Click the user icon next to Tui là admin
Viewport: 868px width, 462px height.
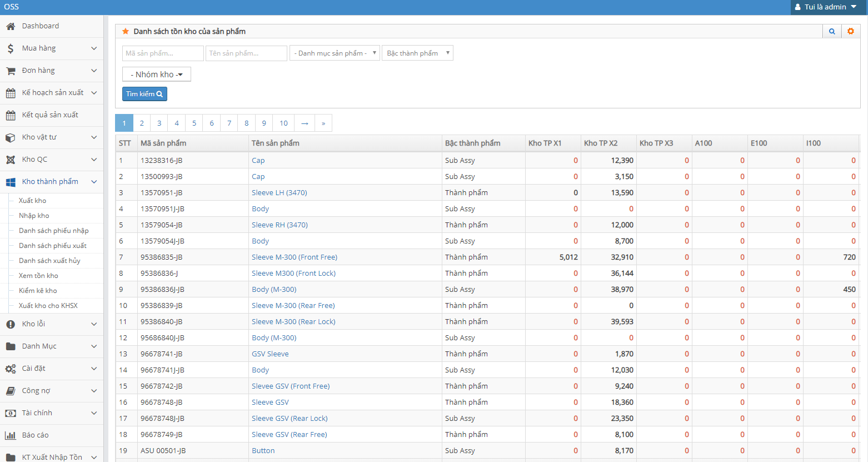pyautogui.click(x=798, y=7)
